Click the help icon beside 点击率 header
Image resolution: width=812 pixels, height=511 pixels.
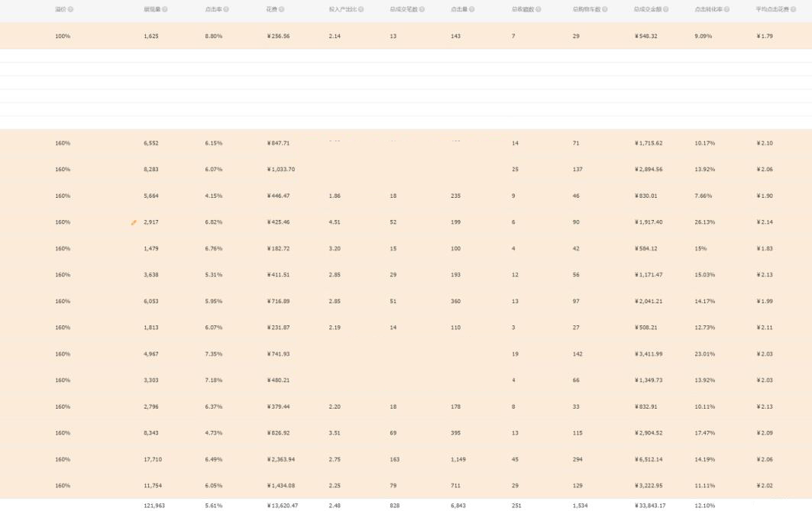click(226, 9)
